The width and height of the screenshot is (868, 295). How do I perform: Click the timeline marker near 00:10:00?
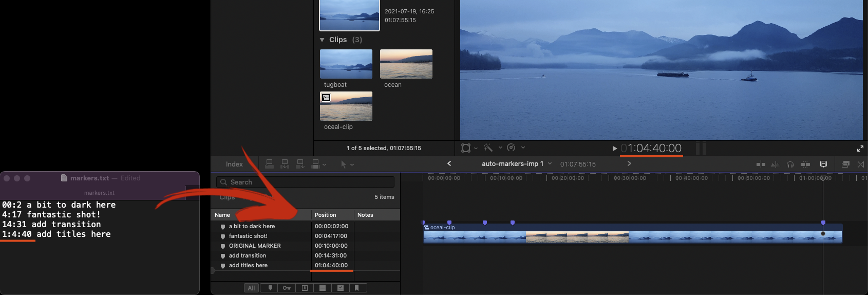click(485, 223)
